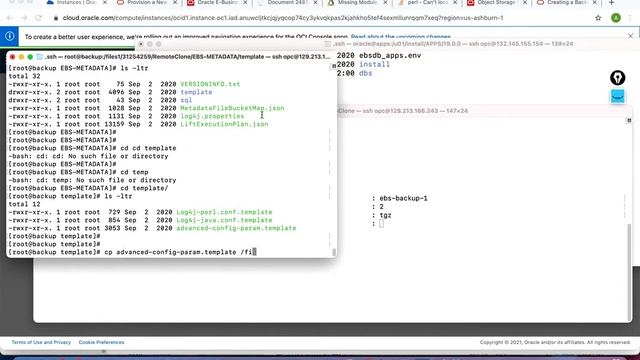The width and height of the screenshot is (640, 360).
Task: Open the green Chrome profile avatar
Action: point(616,18)
